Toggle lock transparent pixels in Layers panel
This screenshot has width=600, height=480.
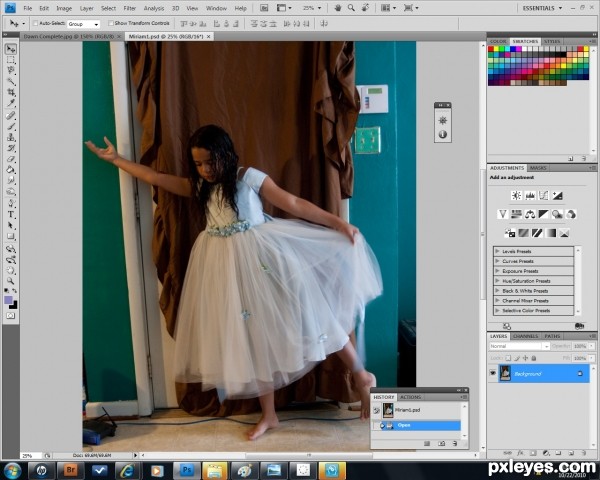pos(508,358)
